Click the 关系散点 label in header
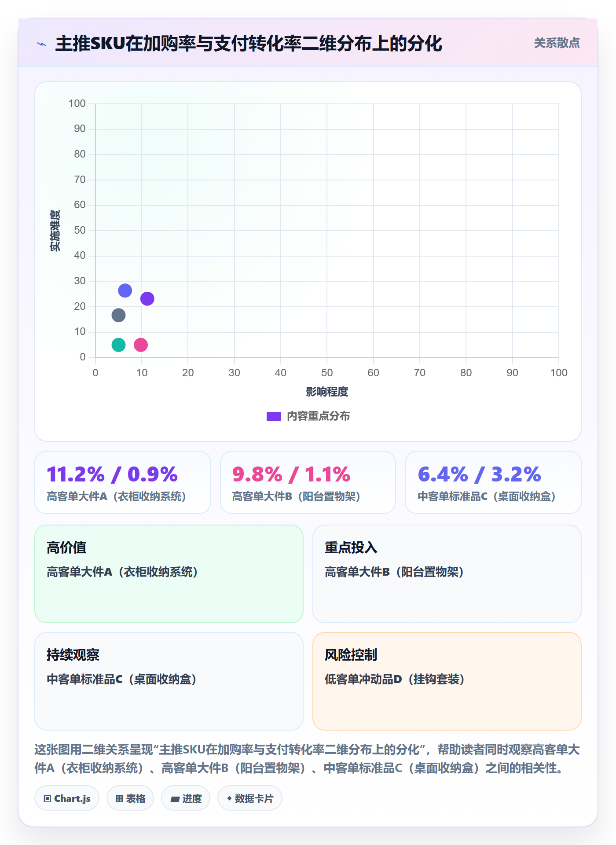Image resolution: width=616 pixels, height=845 pixels. (x=557, y=43)
